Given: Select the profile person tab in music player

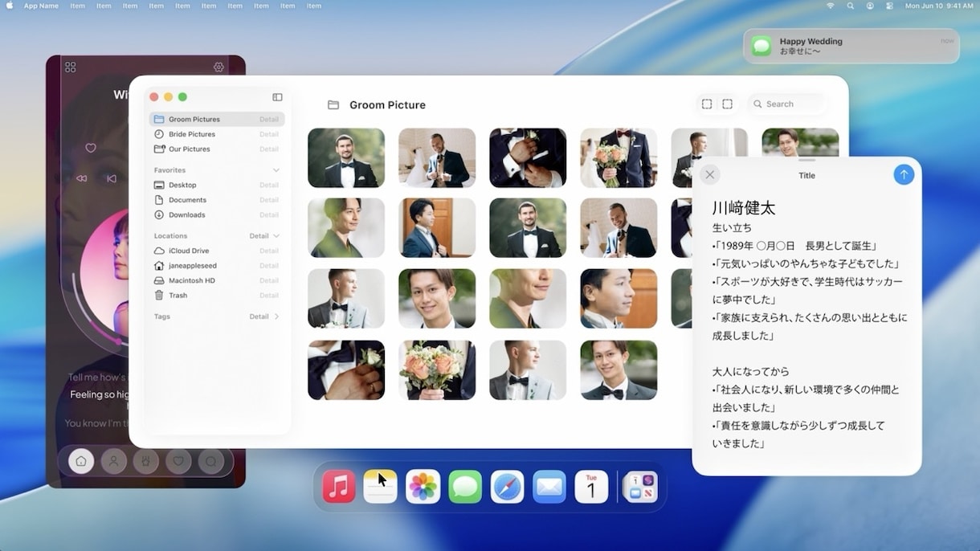Looking at the screenshot, I should 114,461.
